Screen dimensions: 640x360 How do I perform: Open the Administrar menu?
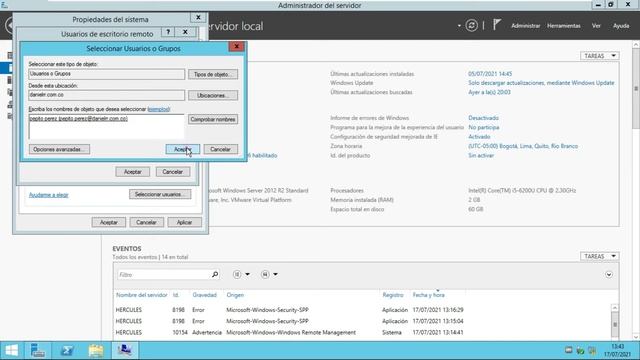pos(525,26)
